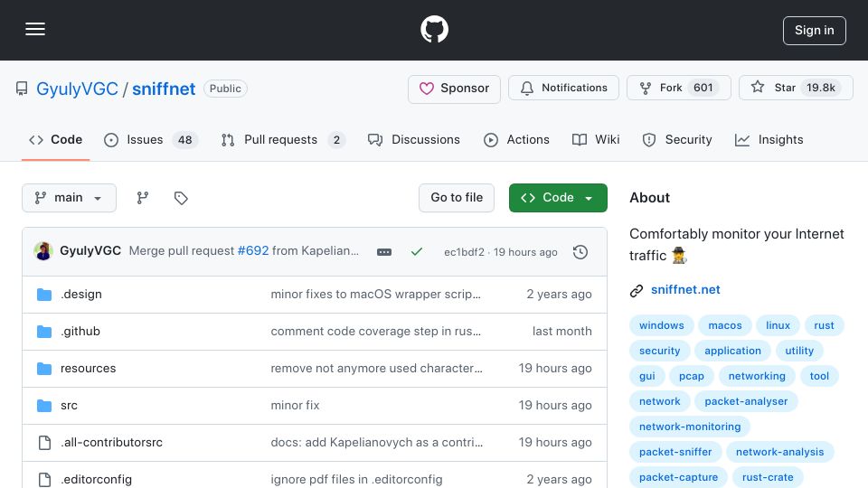Select the gui topic tag
This screenshot has width=868, height=488.
[x=647, y=376]
